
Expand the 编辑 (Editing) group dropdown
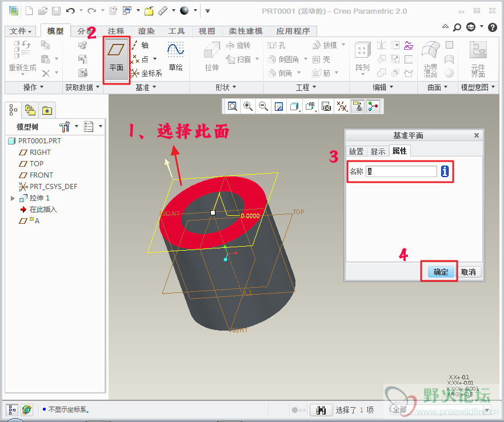coord(383,87)
